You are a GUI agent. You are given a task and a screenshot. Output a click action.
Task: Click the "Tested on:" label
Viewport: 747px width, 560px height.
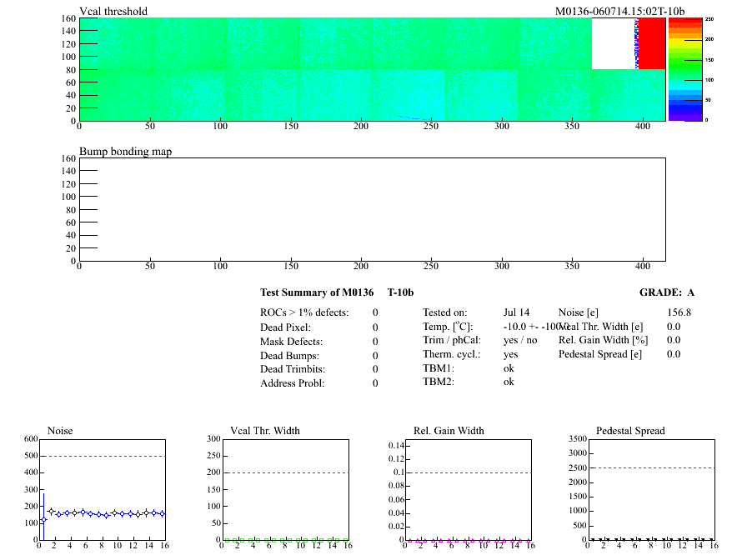tap(445, 312)
